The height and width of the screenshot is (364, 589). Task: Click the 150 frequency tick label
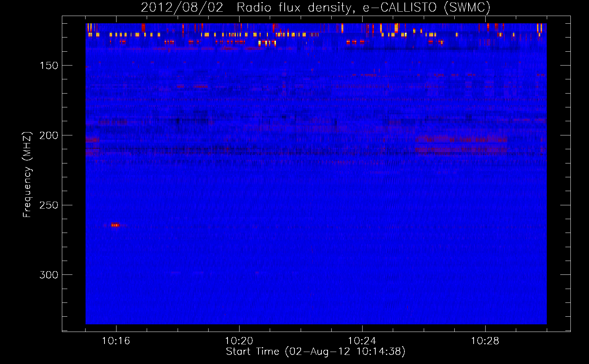[49, 66]
